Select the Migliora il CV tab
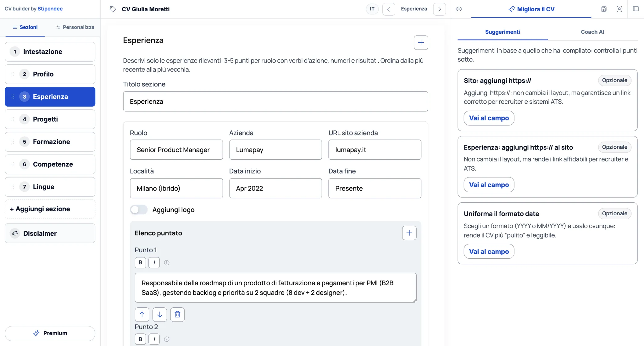The image size is (644, 346). click(531, 9)
